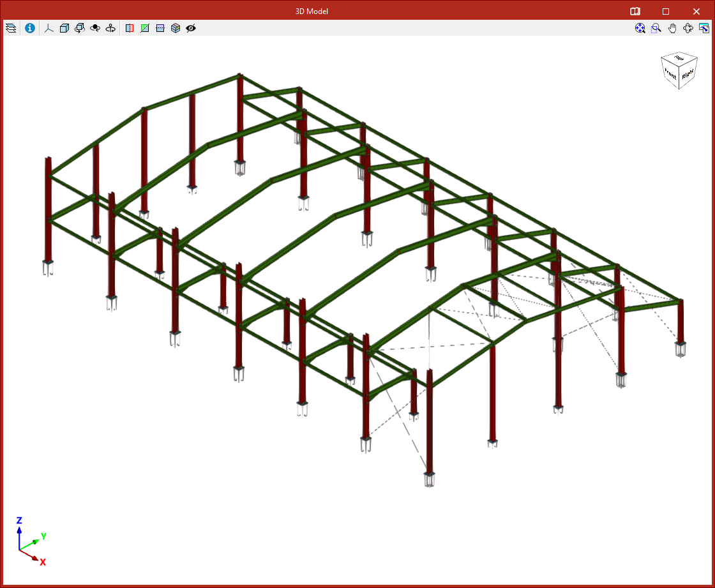This screenshot has width=715, height=588.
Task: Toggle the crossed-out eye hide icon
Action: click(x=191, y=28)
